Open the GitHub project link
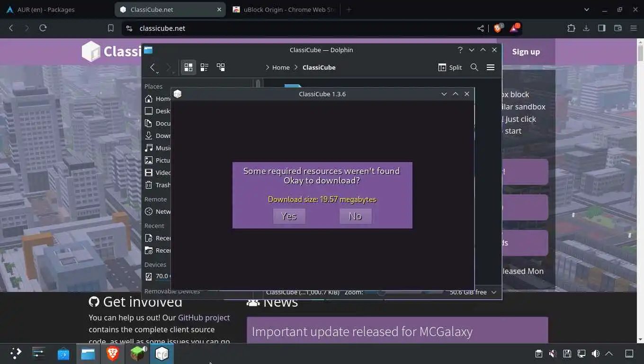644x364 pixels. pos(204,318)
